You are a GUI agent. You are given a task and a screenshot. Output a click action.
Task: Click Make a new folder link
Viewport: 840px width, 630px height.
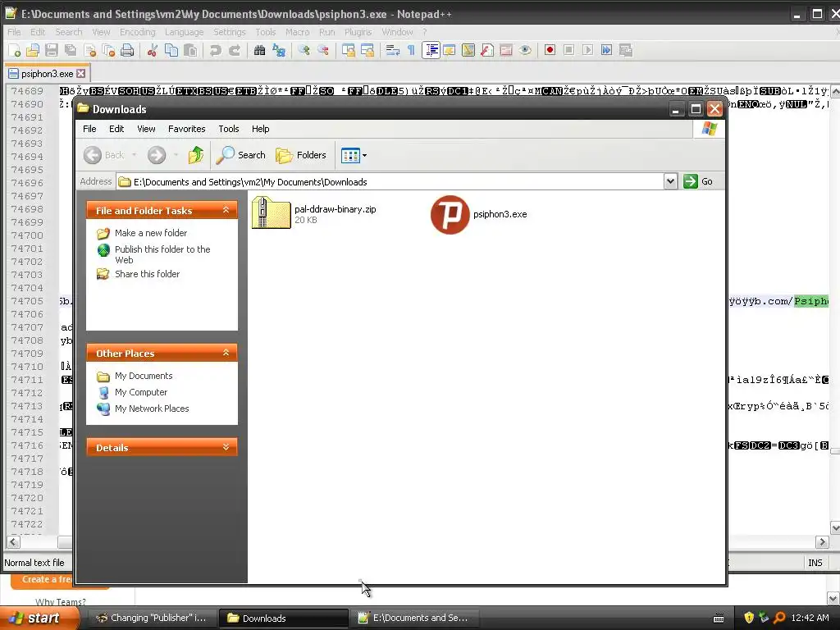(x=151, y=233)
